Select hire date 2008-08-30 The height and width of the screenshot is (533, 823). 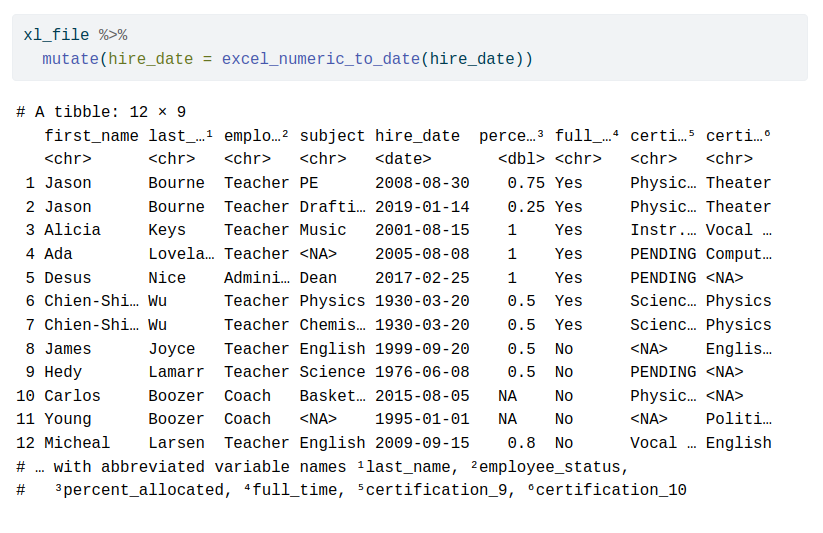click(422, 183)
